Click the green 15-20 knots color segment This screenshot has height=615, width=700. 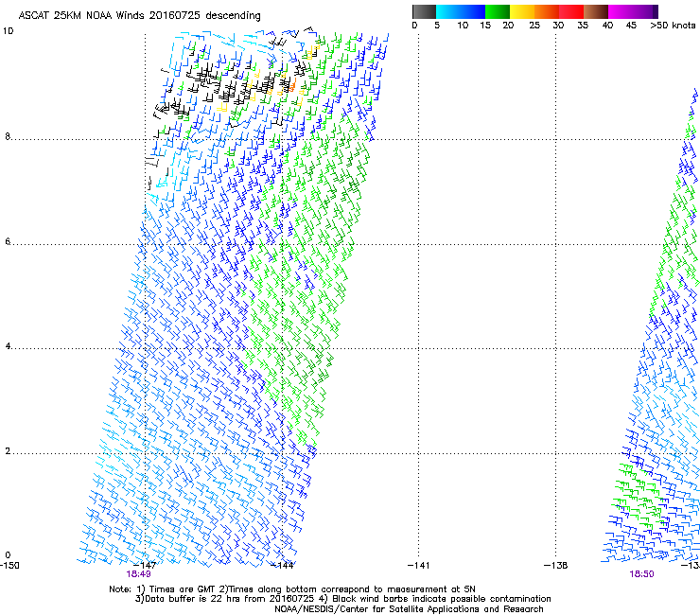[498, 11]
